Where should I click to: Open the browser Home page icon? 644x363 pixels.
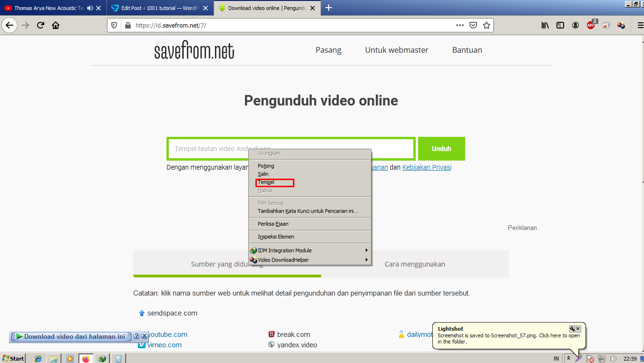(56, 25)
